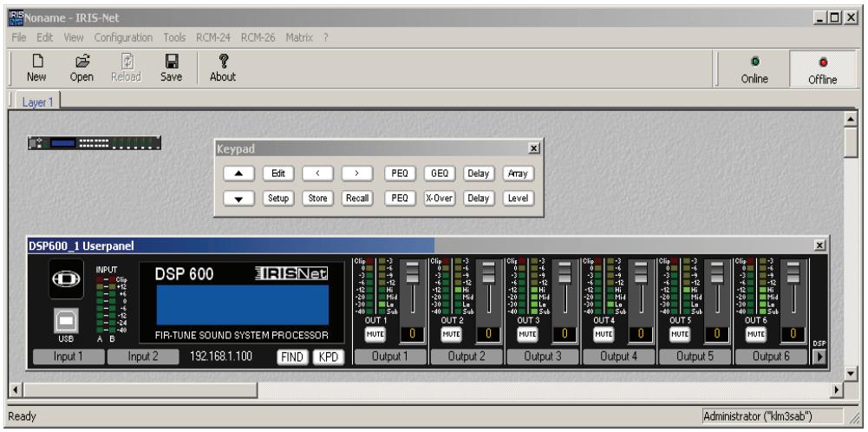
Task: Open the About help icon
Action: pos(223,68)
